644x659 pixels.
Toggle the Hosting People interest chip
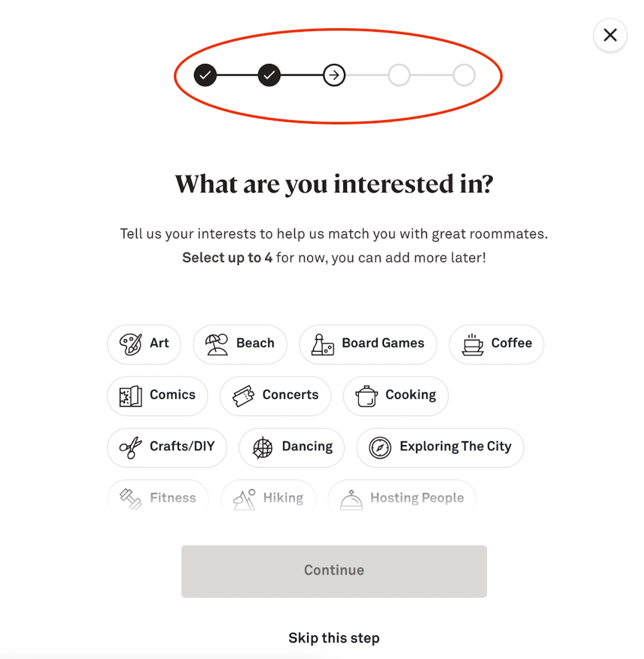pyautogui.click(x=402, y=496)
